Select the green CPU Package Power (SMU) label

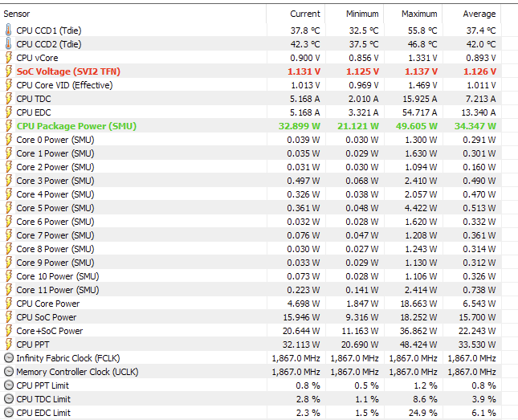coord(76,126)
